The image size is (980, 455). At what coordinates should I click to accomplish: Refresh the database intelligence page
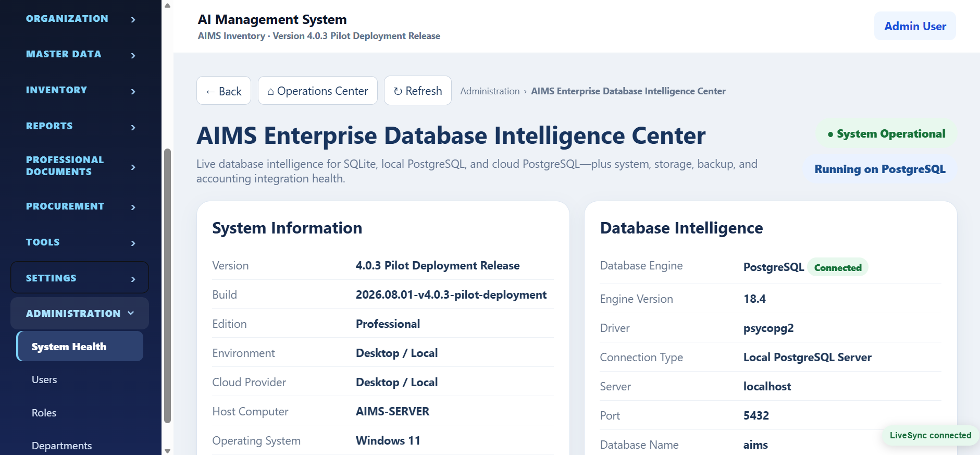click(x=417, y=91)
